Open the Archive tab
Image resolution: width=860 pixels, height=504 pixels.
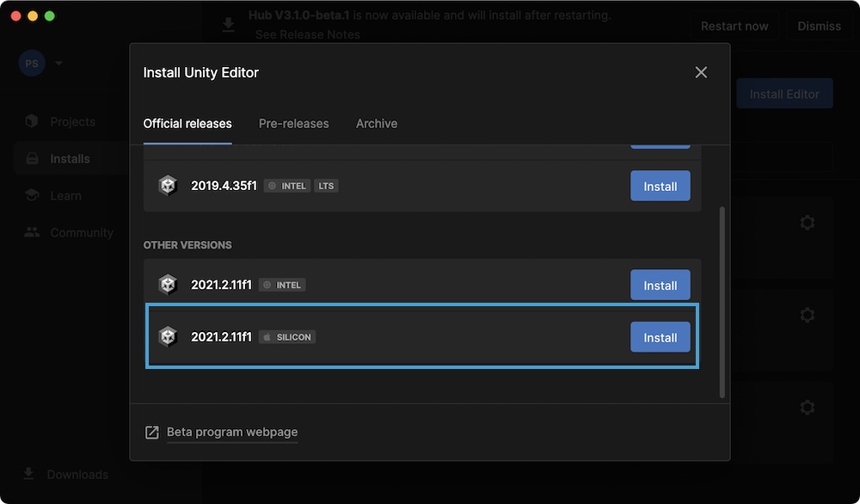click(377, 124)
